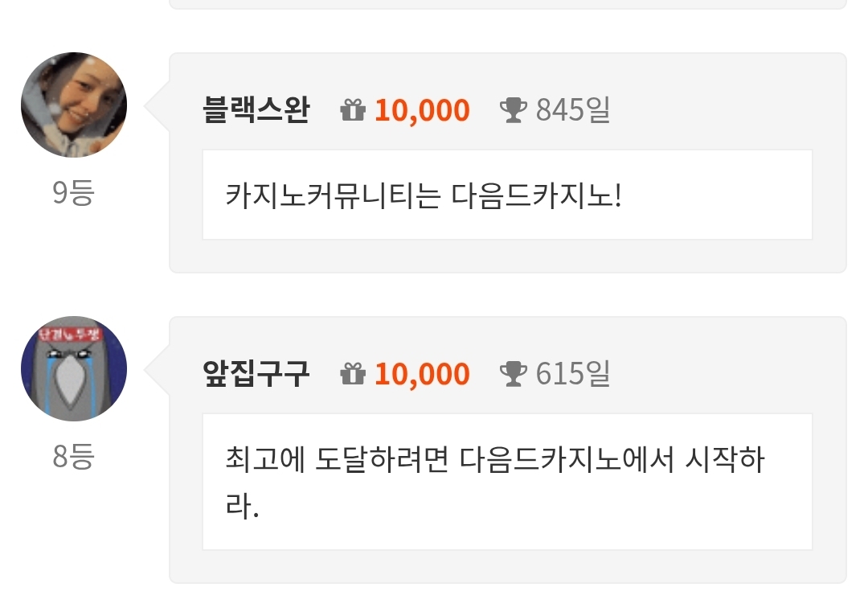Click the gift icon beside 앞집구구

click(x=353, y=374)
